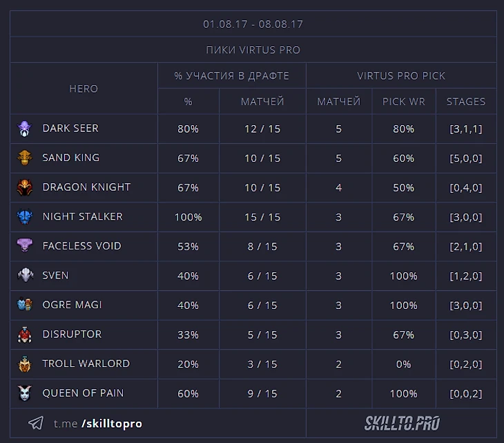This screenshot has width=504, height=443.
Task: Click Troll Warlord's 0% pick win rate
Action: click(404, 364)
